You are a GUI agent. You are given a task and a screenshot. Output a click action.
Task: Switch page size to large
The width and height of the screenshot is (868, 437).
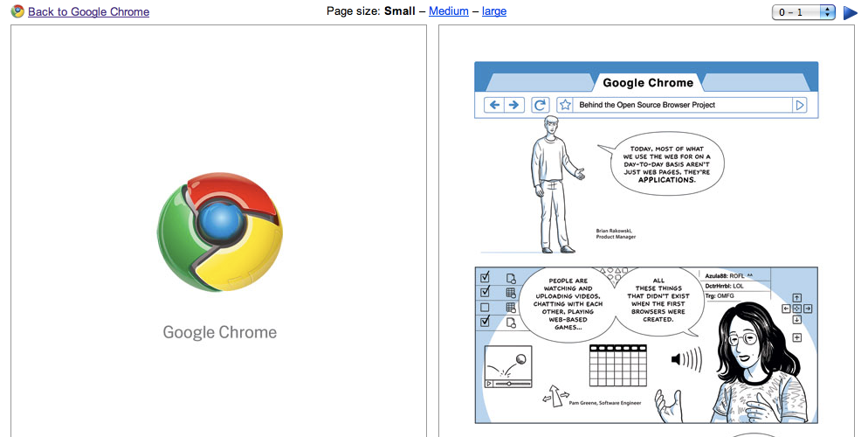(x=494, y=11)
